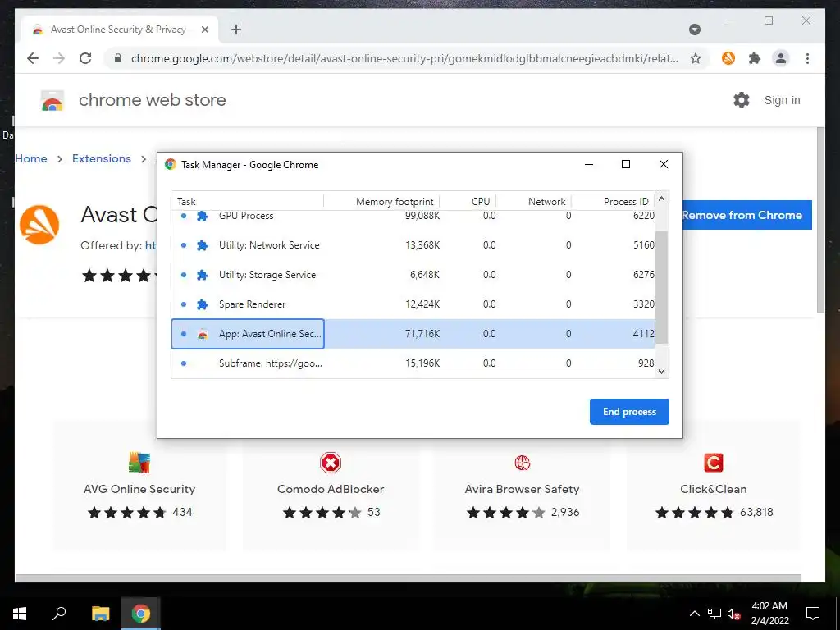The width and height of the screenshot is (840, 630).
Task: Click the tab search dropdown circle icon
Action: (x=695, y=30)
